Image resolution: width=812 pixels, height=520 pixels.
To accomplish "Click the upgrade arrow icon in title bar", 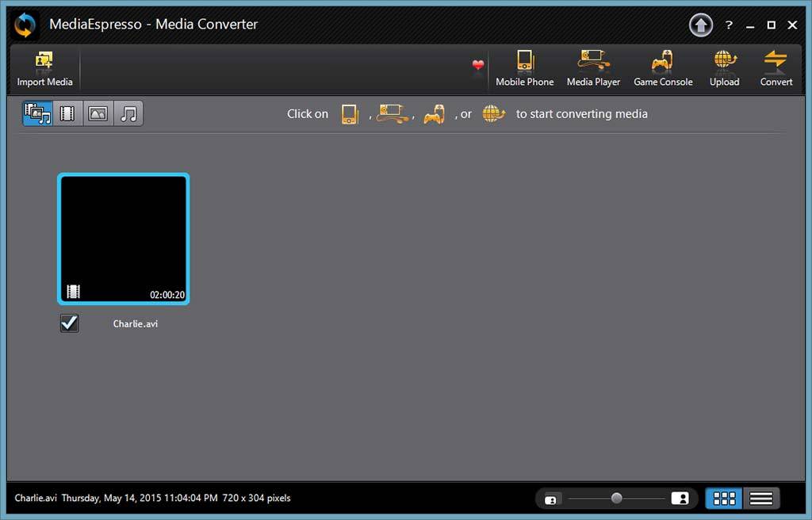I will tap(701, 25).
